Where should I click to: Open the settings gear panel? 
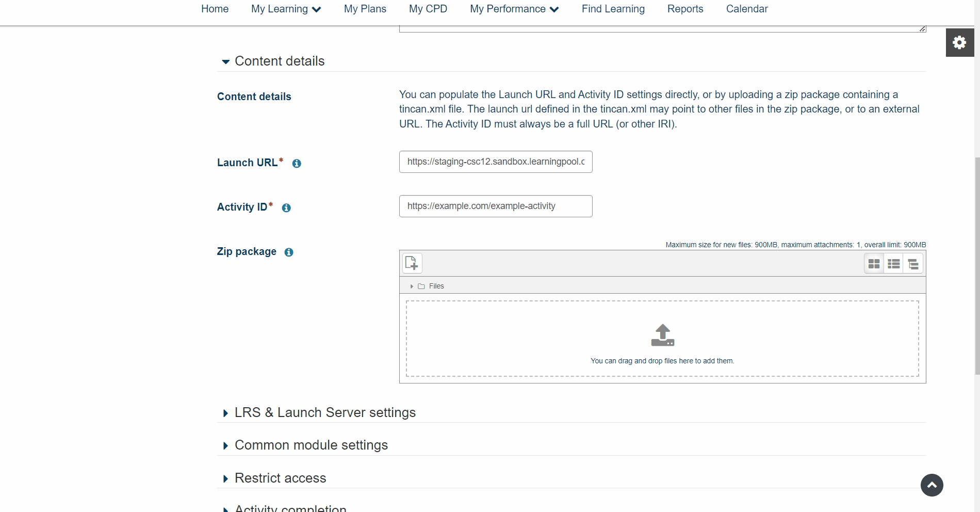coord(959,42)
